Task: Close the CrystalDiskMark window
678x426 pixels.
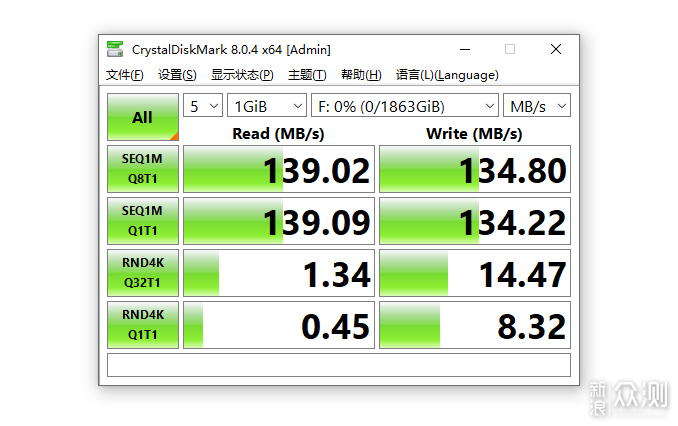Action: point(556,49)
